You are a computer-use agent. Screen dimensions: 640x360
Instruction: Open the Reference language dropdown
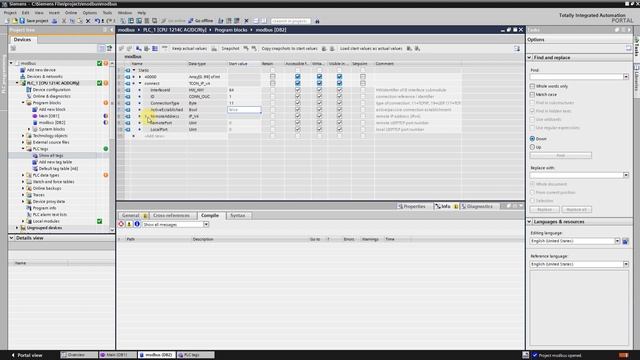coord(626,264)
